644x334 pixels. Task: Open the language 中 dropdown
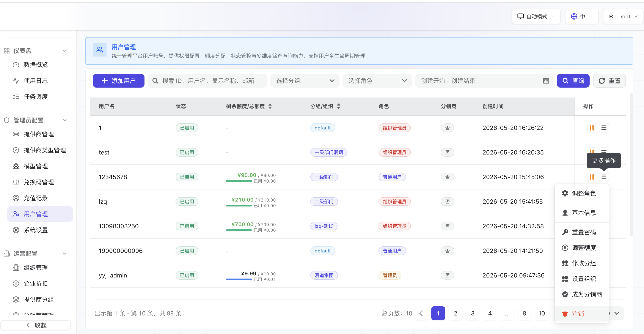(x=581, y=17)
